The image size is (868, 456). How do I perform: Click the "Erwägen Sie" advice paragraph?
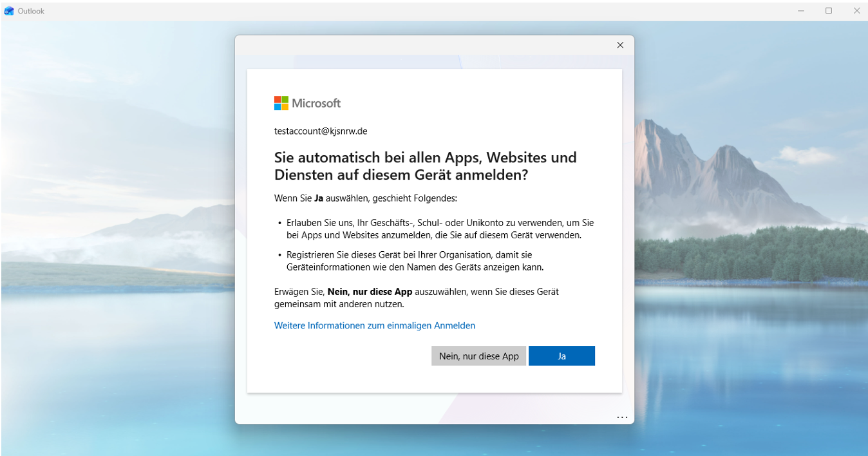416,298
